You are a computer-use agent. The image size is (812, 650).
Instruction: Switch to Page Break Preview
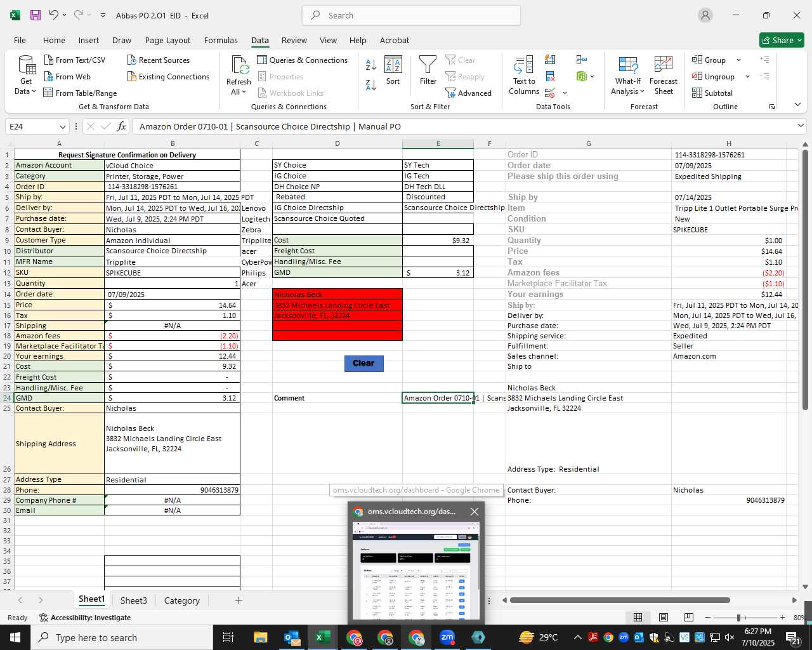coord(688,617)
